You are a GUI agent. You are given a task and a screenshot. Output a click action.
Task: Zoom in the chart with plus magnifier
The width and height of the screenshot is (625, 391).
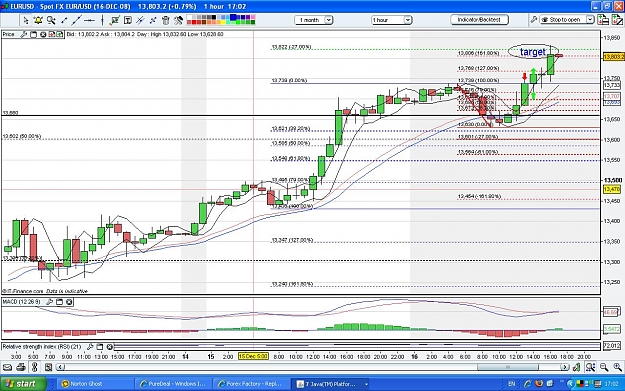(617, 367)
